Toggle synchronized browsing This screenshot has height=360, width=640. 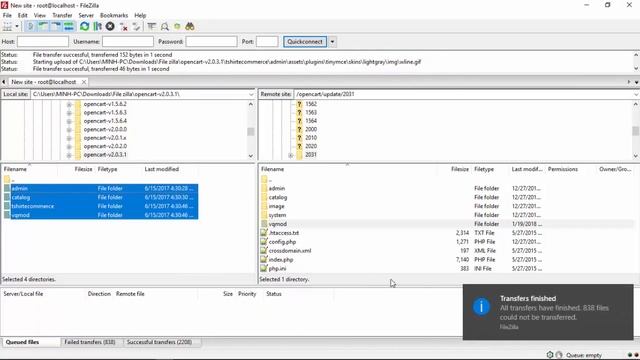pyautogui.click(x=177, y=27)
